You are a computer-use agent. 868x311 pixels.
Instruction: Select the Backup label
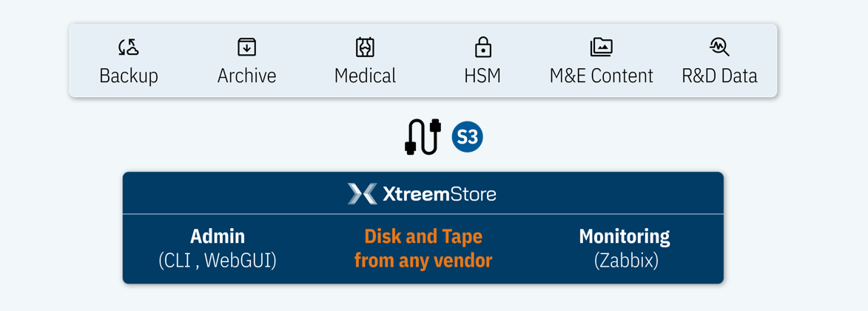pos(129,76)
